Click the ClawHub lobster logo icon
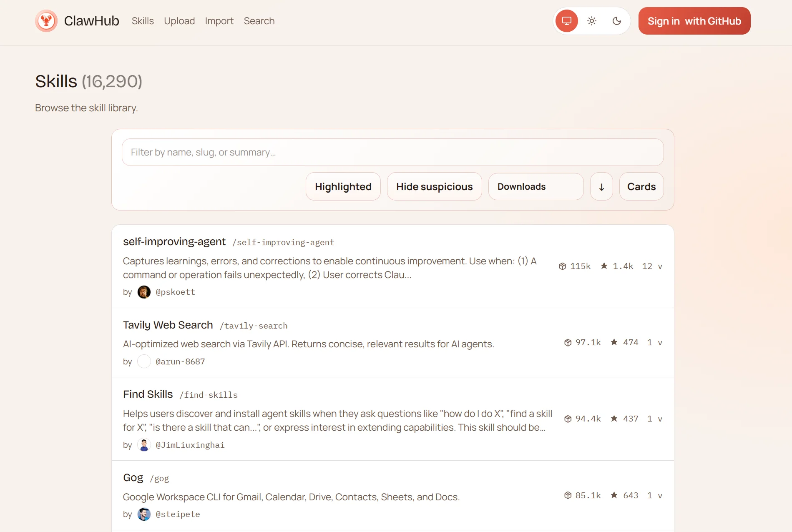 point(46,21)
